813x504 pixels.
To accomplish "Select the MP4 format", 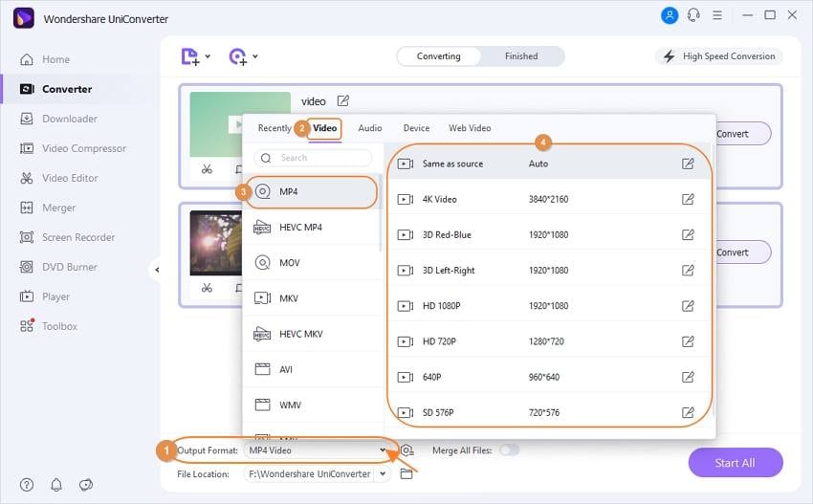I will click(x=311, y=192).
